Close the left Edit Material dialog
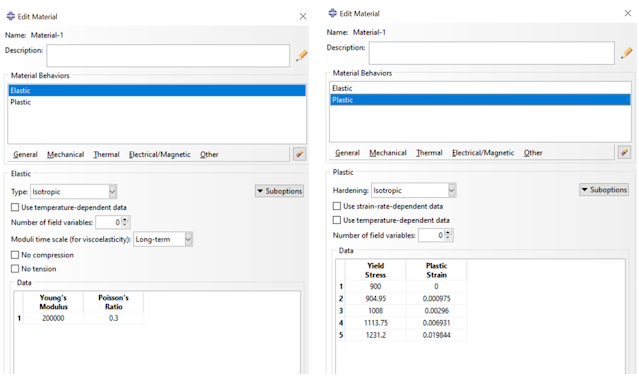 click(x=303, y=16)
